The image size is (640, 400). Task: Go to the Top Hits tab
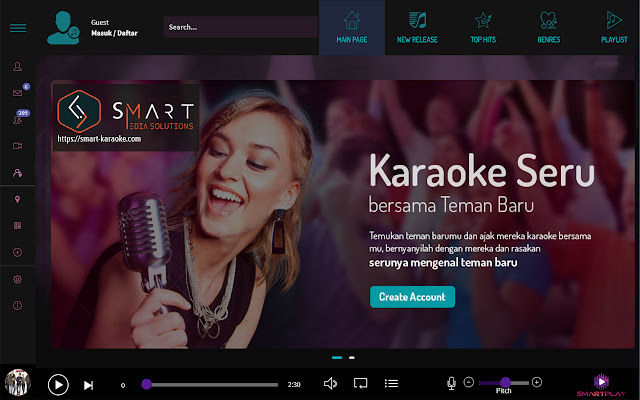point(484,27)
